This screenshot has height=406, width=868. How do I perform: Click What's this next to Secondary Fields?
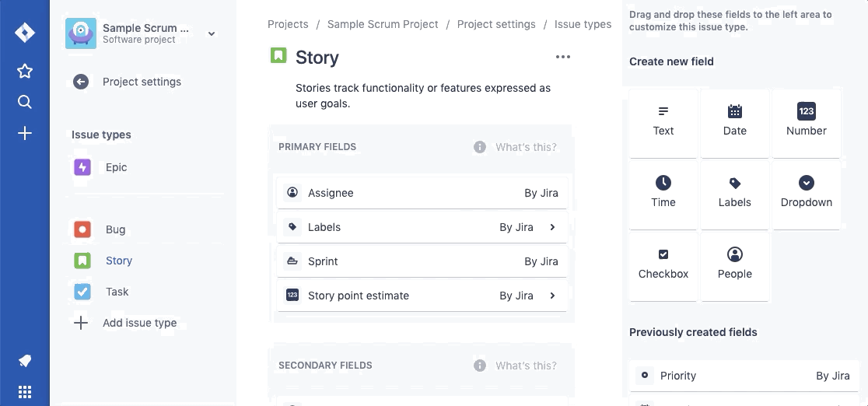point(526,366)
